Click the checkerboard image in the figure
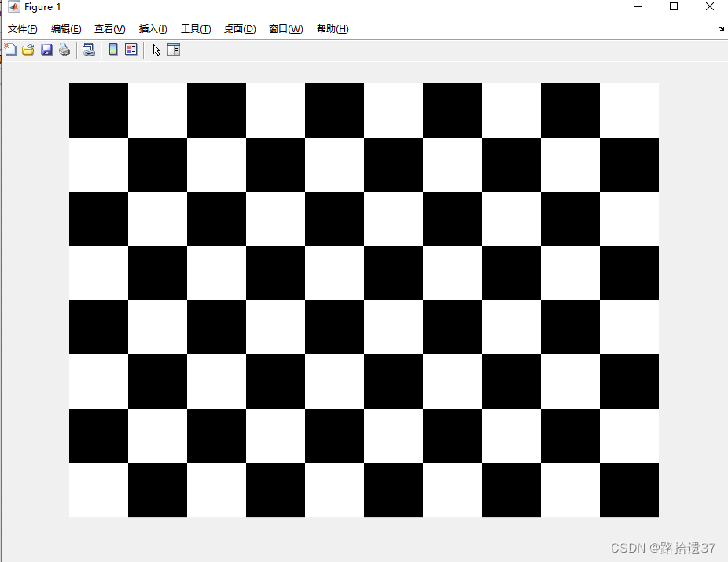728x562 pixels. 364,299
